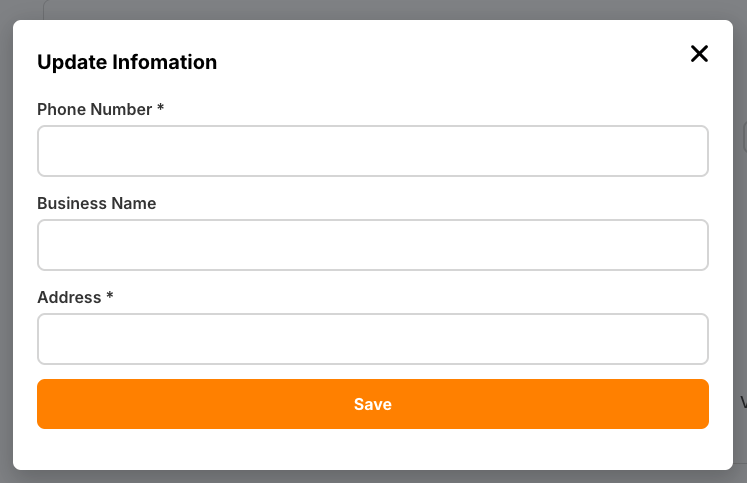Click the asterisk next to Phone Number
The width and height of the screenshot is (747, 483).
click(x=160, y=108)
